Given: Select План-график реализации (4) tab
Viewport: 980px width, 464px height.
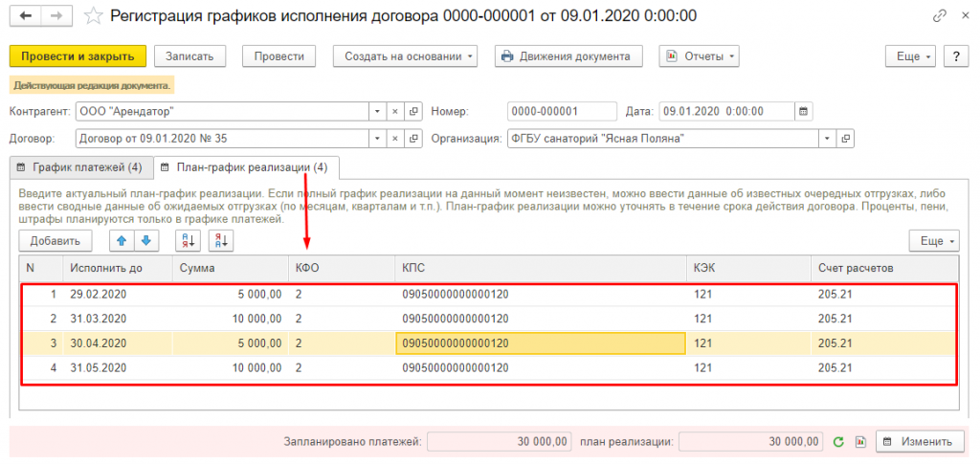Looking at the screenshot, I should point(244,168).
